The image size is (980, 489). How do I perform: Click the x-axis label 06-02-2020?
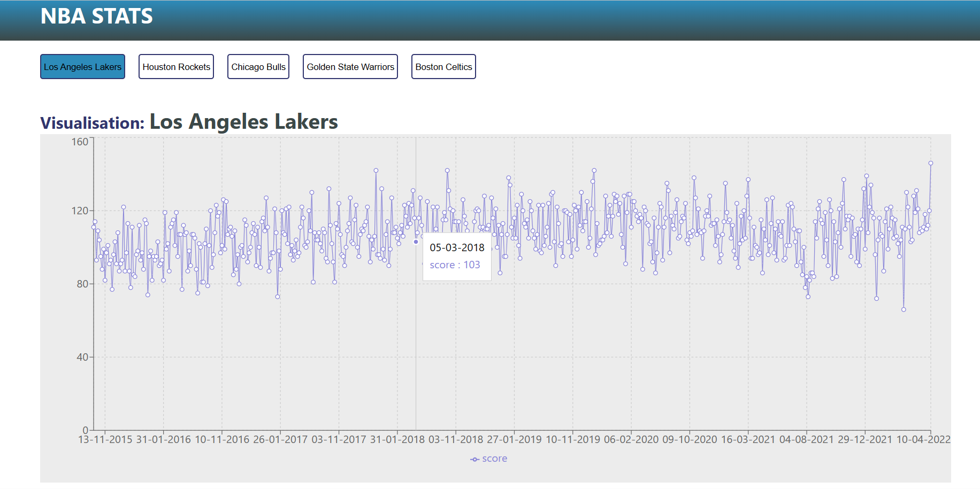point(631,440)
